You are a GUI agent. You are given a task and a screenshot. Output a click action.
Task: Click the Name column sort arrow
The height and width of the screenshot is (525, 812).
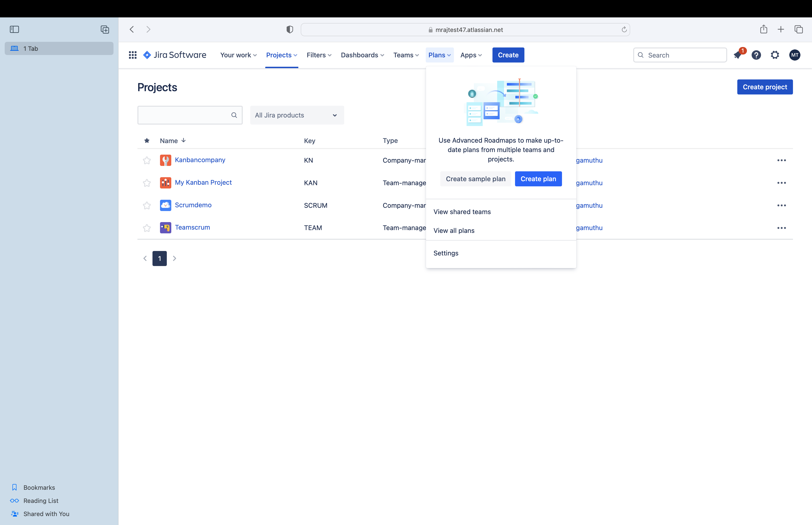point(183,141)
